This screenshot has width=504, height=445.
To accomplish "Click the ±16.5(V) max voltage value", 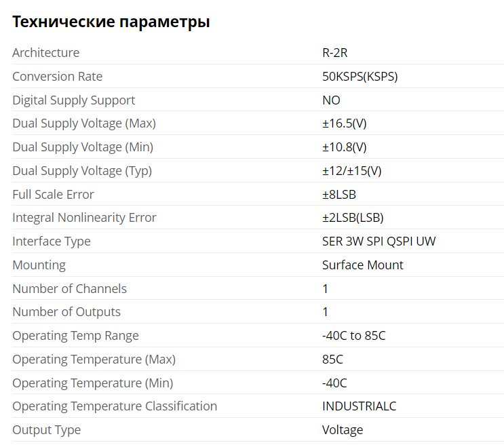I will (x=344, y=123).
